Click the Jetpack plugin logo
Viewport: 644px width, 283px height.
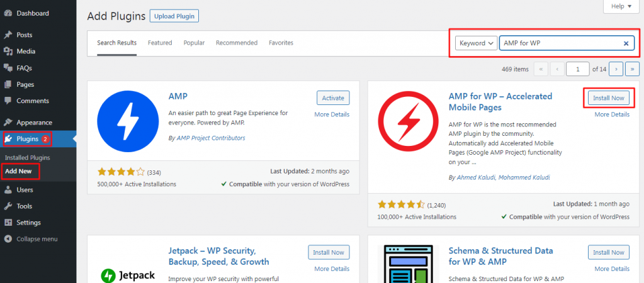[128, 274]
